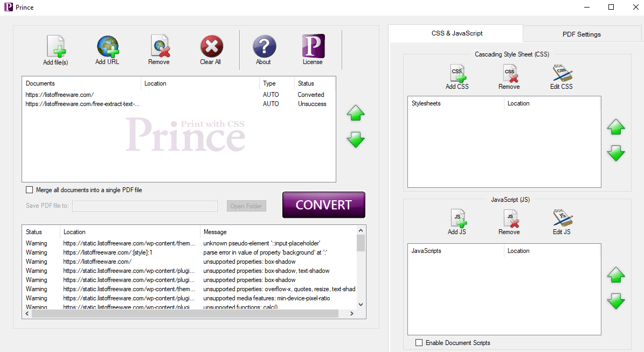The image size is (644, 352).
Task: Select the 'min-device-pixel-ratio' warning row
Action: coord(189,298)
